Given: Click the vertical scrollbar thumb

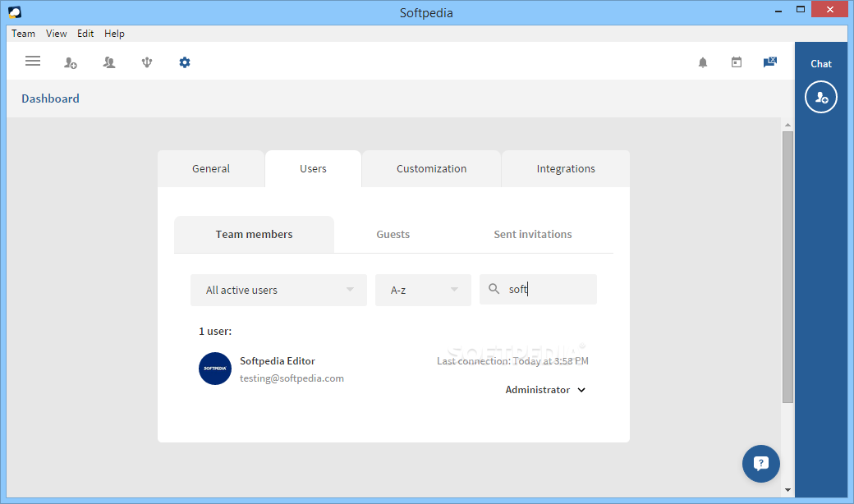Looking at the screenshot, I should (x=787, y=267).
